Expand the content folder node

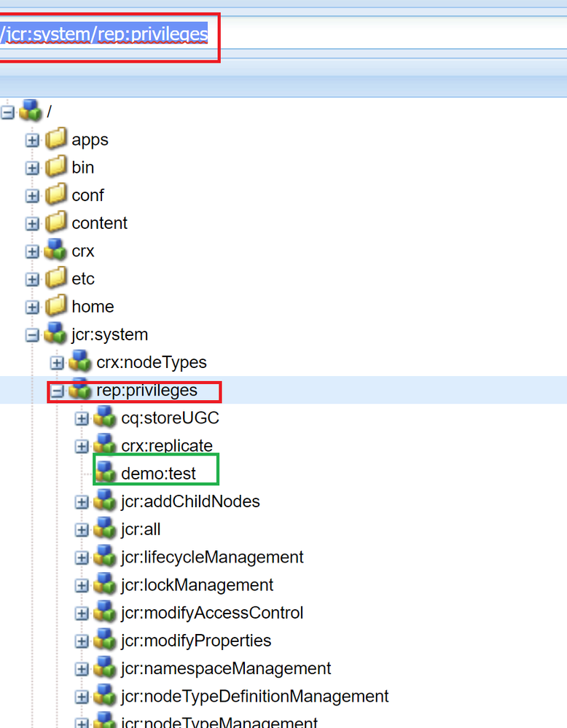(32, 224)
